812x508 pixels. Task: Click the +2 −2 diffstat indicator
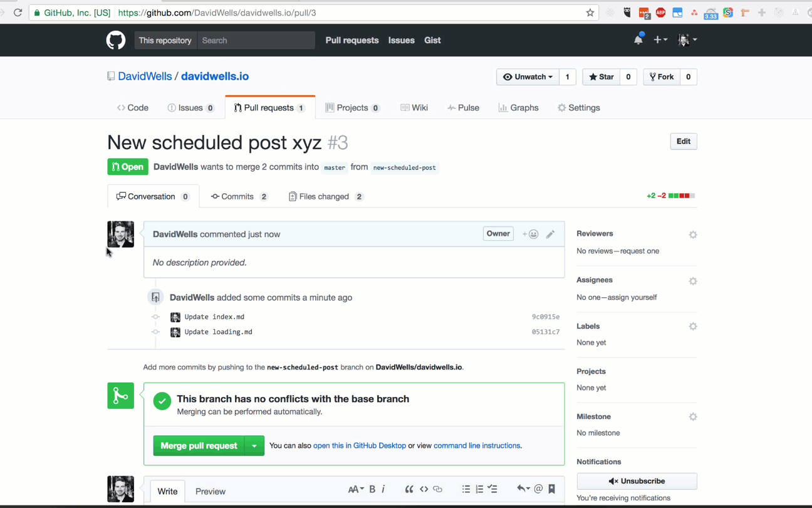tap(670, 196)
